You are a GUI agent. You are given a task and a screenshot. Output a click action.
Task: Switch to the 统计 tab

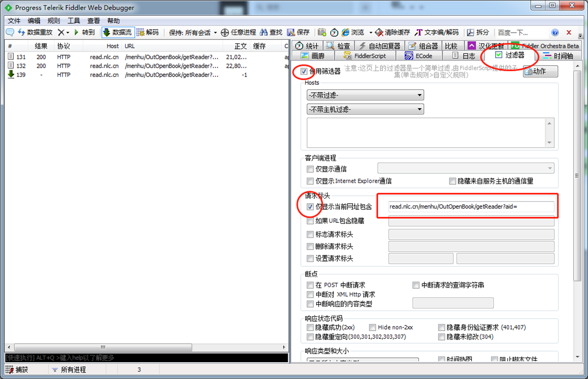[307, 46]
